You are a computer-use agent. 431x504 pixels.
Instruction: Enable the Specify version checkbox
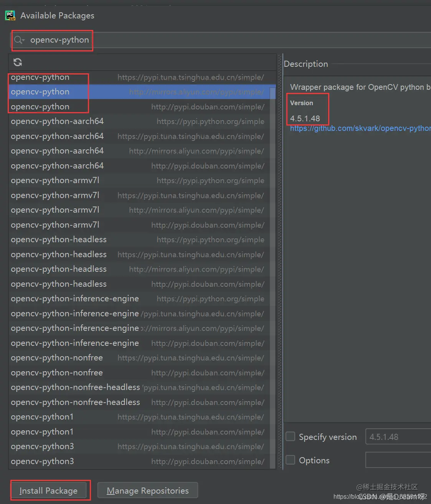pos(291,436)
